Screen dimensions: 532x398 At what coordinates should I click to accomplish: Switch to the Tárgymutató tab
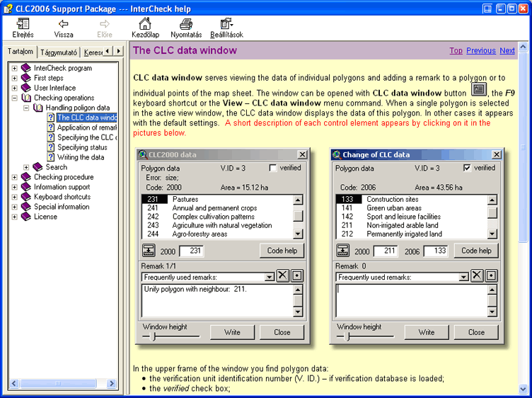(x=59, y=52)
